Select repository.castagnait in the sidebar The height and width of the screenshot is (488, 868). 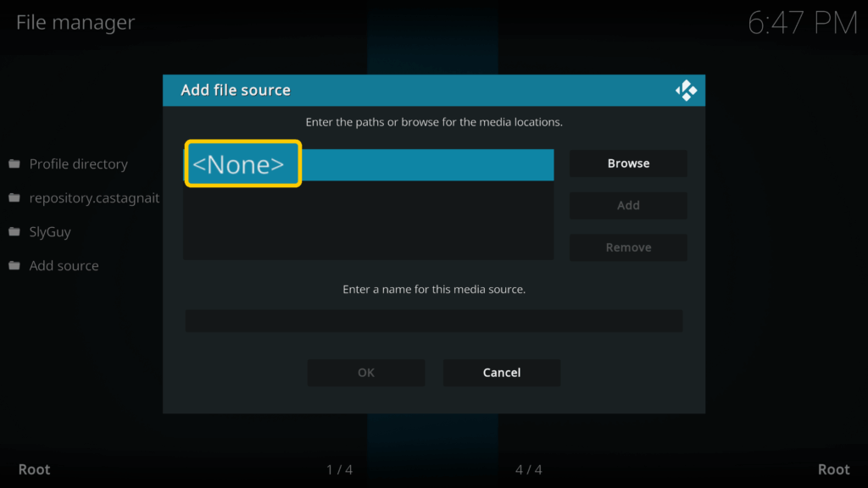[x=95, y=197]
